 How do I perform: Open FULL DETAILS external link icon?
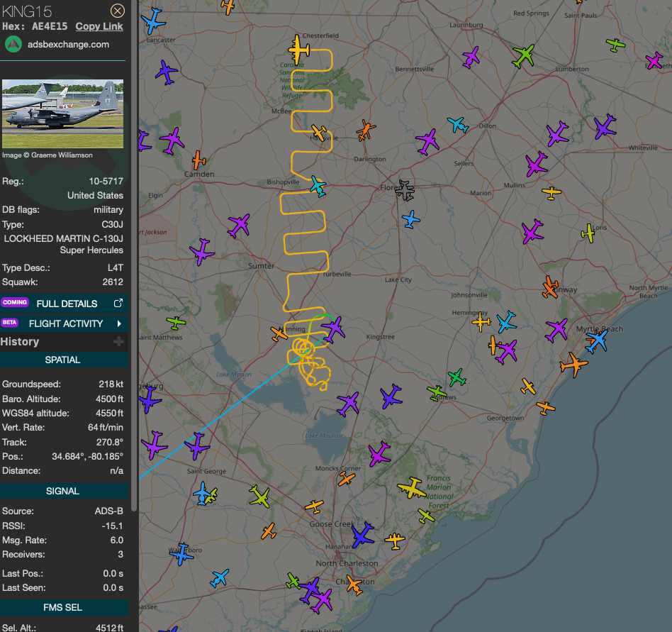tap(118, 304)
